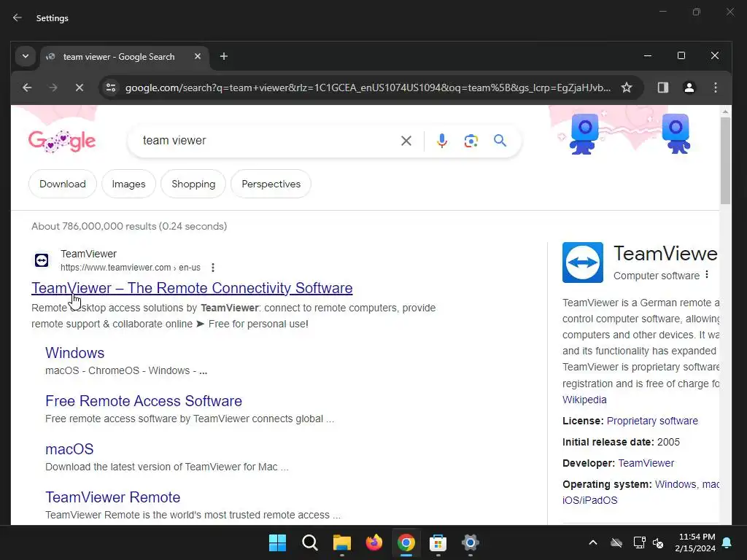The image size is (747, 560).
Task: Open the Wikipedia link in knowledge panel
Action: 584,400
